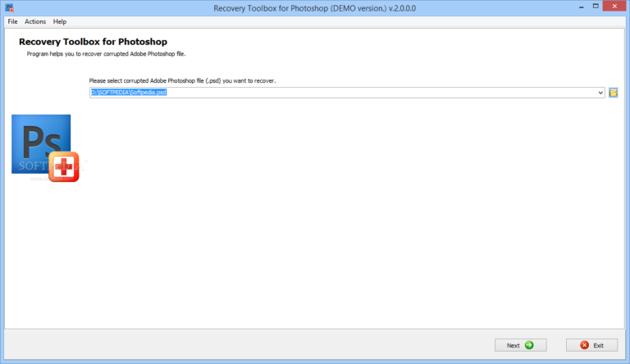Click the browse folder icon beside the file path

(x=613, y=93)
